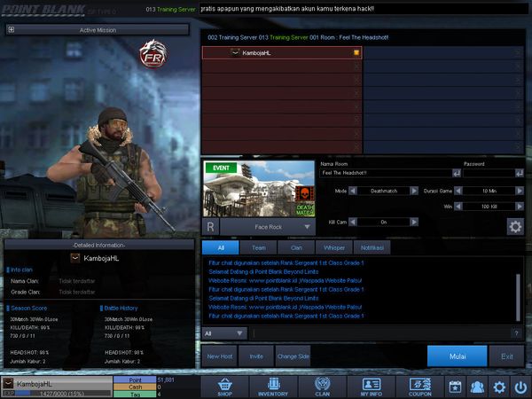Image resolution: width=532 pixels, height=399 pixels.
Task: Open the Clan menu icon
Action: tap(322, 387)
